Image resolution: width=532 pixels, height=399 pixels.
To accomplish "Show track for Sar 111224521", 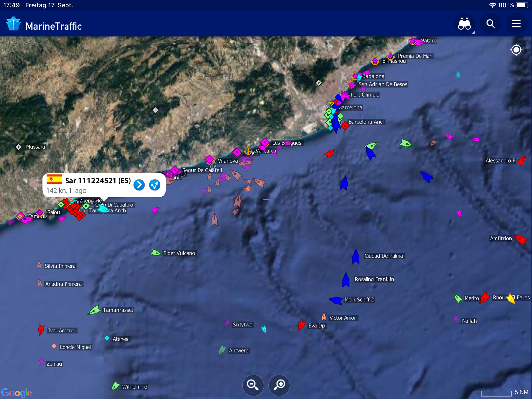I will pos(155,185).
